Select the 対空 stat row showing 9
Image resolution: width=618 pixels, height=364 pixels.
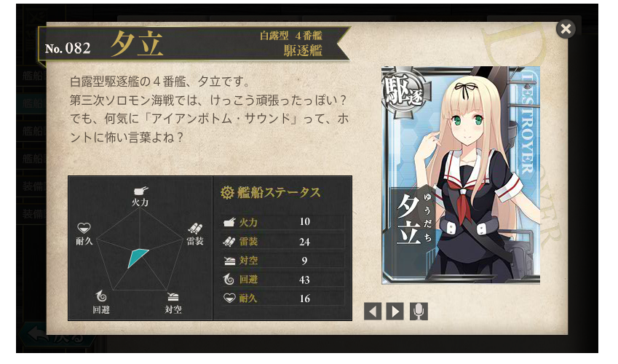tap(283, 261)
